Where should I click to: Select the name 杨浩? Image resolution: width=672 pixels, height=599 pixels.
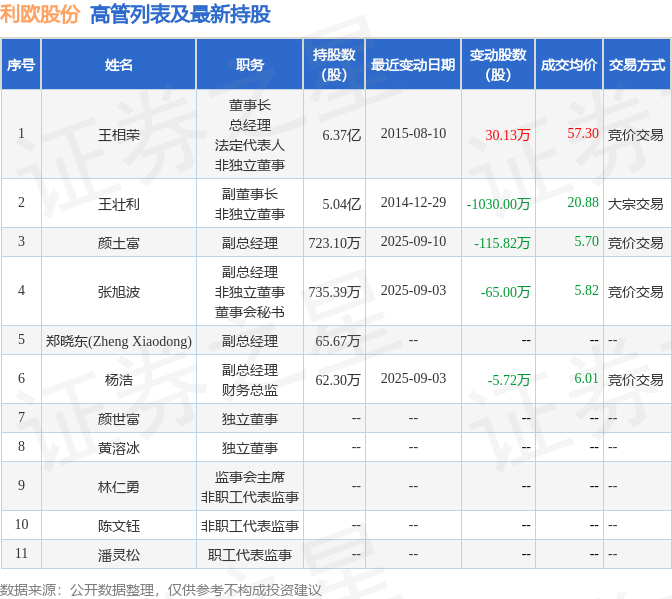119,380
